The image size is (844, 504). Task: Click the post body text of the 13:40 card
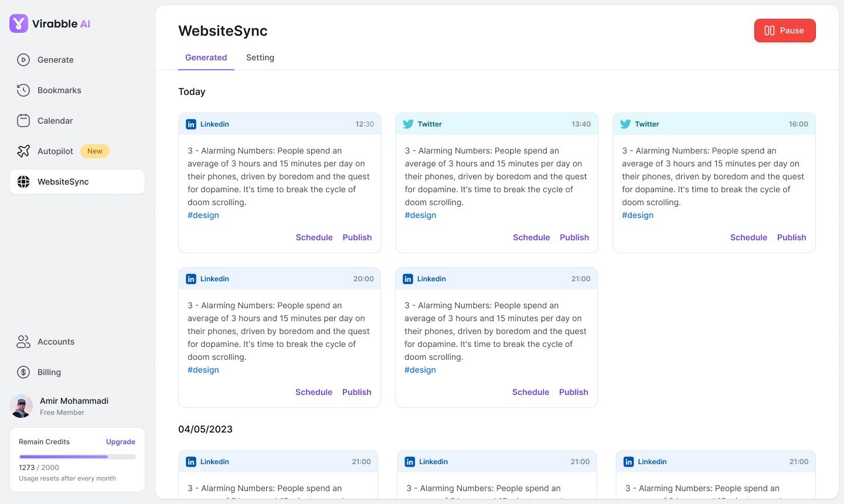coord(496,176)
